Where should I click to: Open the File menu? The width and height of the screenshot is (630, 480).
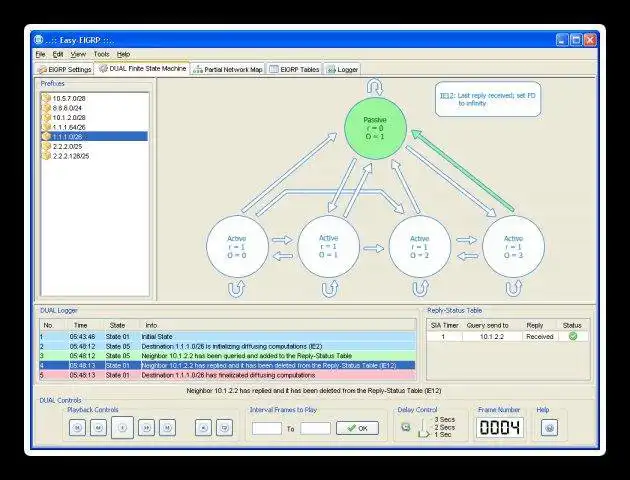pos(40,54)
